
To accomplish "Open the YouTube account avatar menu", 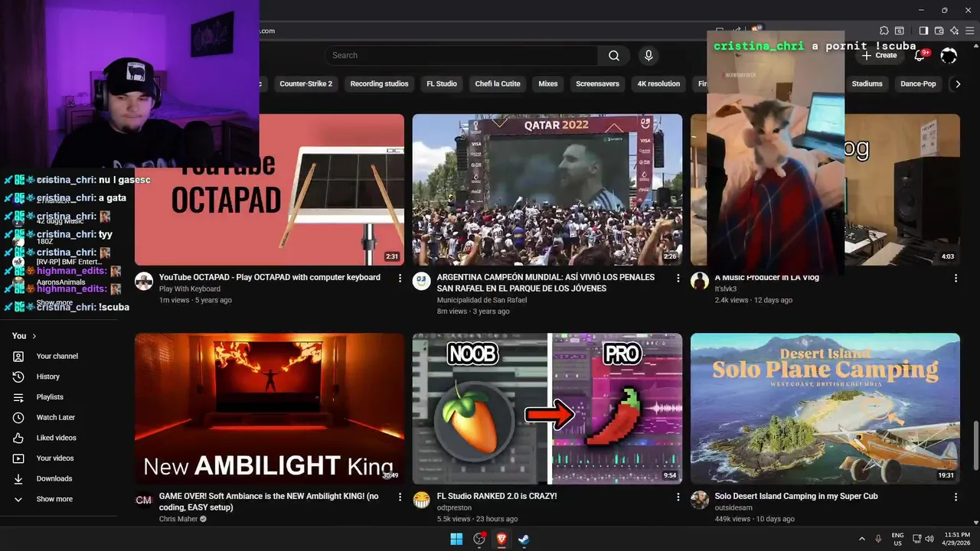I will point(949,55).
